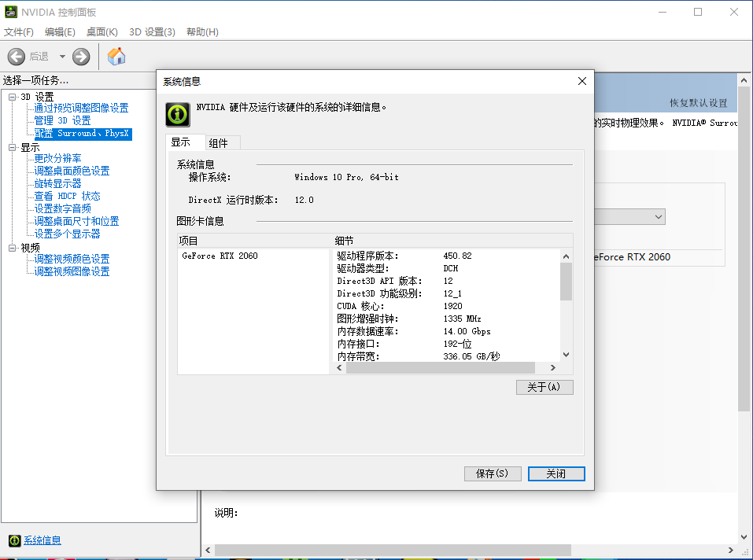Open the back history dropdown arrow
Image resolution: width=753 pixels, height=560 pixels.
click(62, 57)
